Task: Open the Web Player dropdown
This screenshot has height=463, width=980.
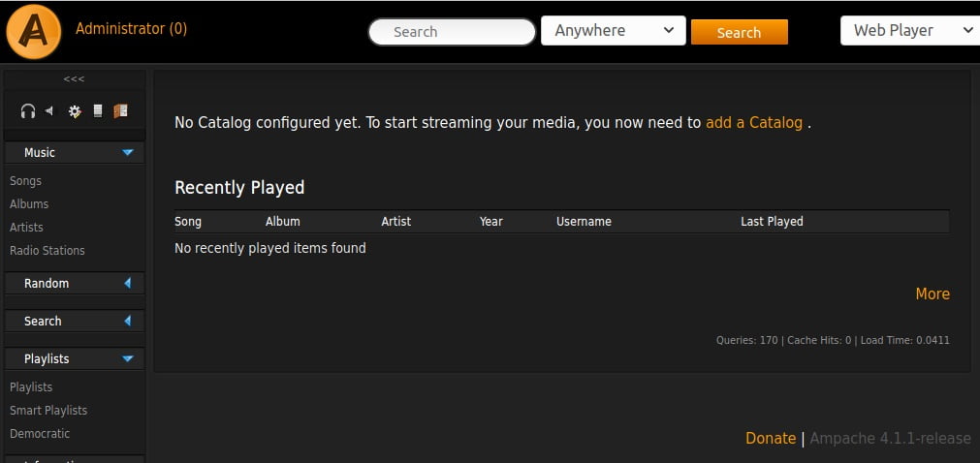Action: coord(909,31)
